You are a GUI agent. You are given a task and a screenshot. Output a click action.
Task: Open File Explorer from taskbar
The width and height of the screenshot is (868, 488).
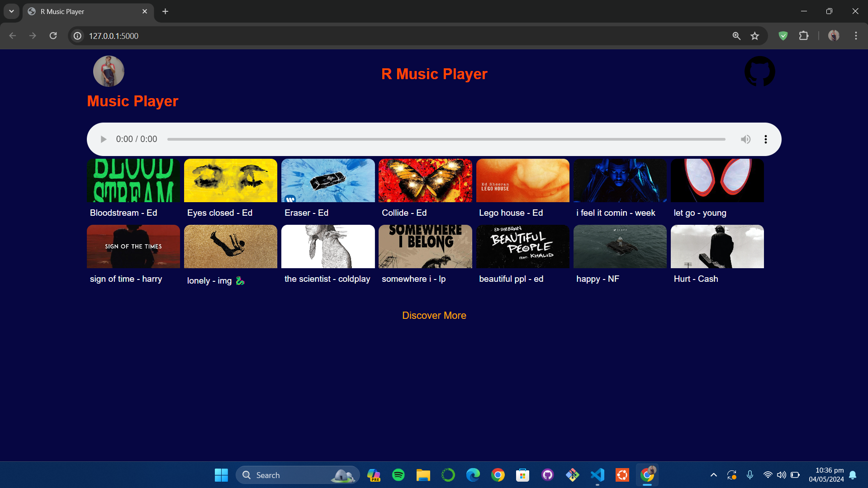pos(423,475)
